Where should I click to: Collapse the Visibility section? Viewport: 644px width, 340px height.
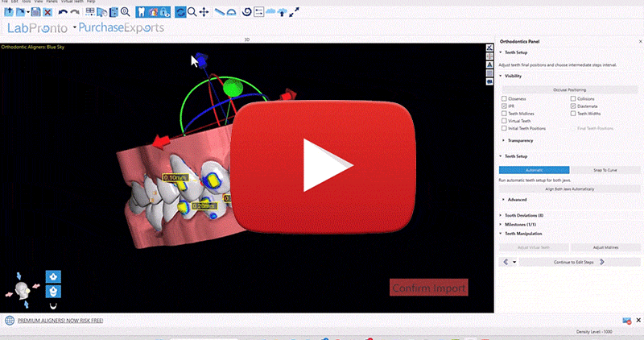point(510,76)
